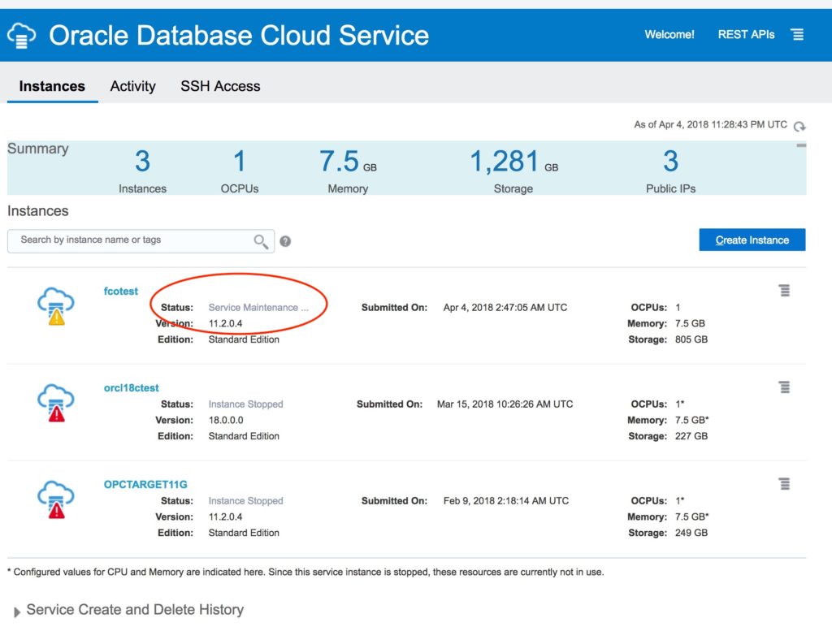Open the action menu for fcotest instance

pos(784,291)
